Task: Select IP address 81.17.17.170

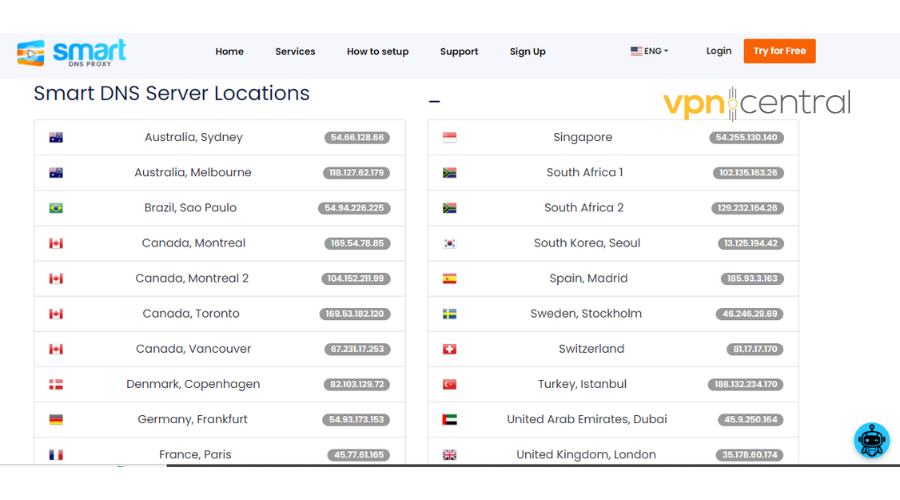Action: pyautogui.click(x=755, y=349)
